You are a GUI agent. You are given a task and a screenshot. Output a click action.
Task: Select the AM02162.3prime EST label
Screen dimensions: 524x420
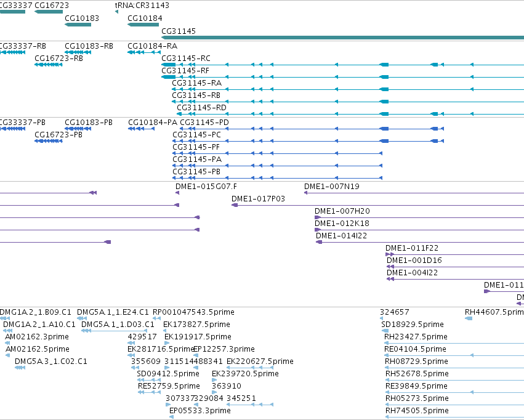(37, 337)
